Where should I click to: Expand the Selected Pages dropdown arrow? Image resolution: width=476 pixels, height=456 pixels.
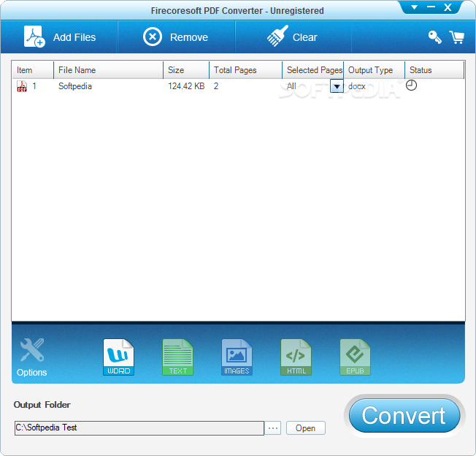pyautogui.click(x=337, y=86)
